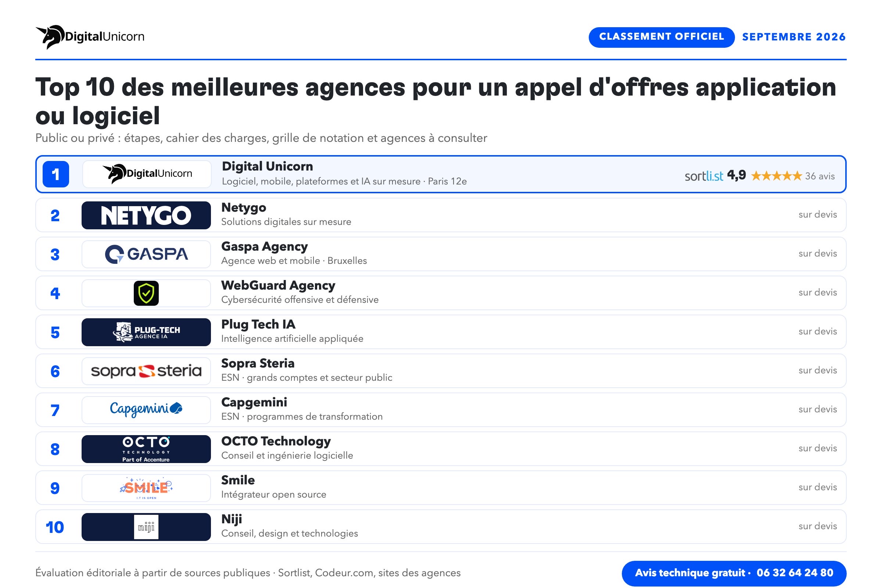Viewport: 882px width, 588px height.
Task: Click the Niji logo tile
Action: point(146,527)
